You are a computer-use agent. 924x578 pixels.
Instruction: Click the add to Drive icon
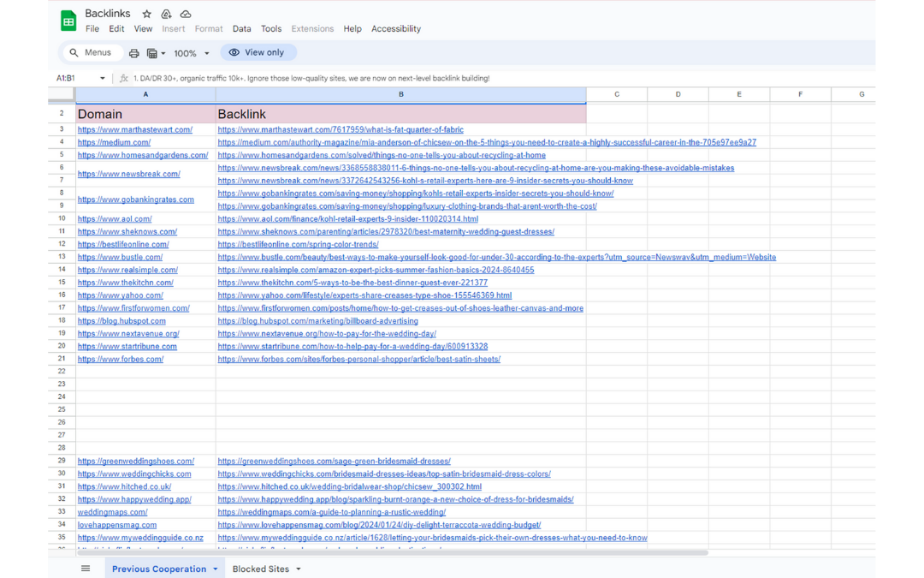[x=166, y=15]
